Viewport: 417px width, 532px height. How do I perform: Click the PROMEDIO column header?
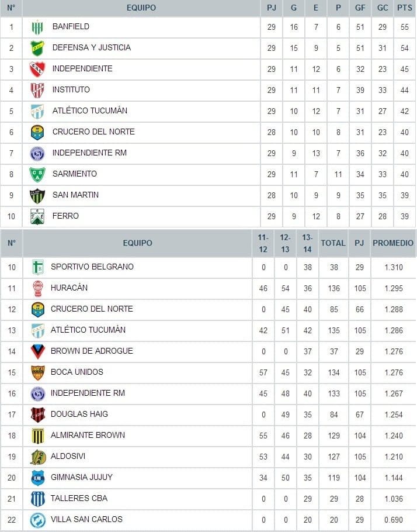pyautogui.click(x=393, y=243)
